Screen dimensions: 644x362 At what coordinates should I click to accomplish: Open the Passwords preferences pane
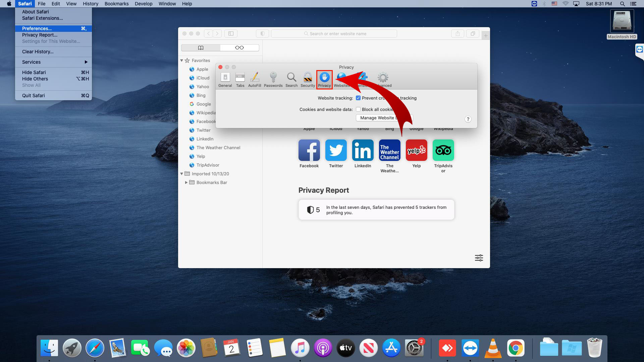coord(273,79)
